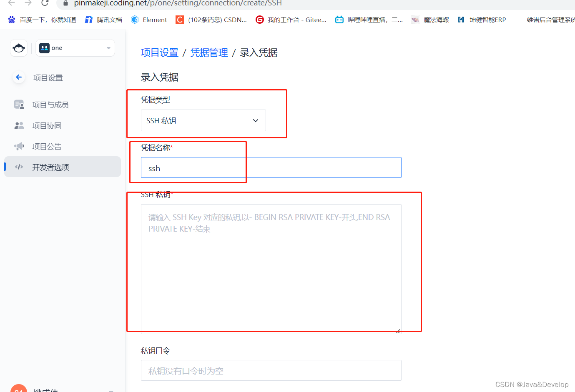
Task: Open Element bookmark
Action: (149, 20)
